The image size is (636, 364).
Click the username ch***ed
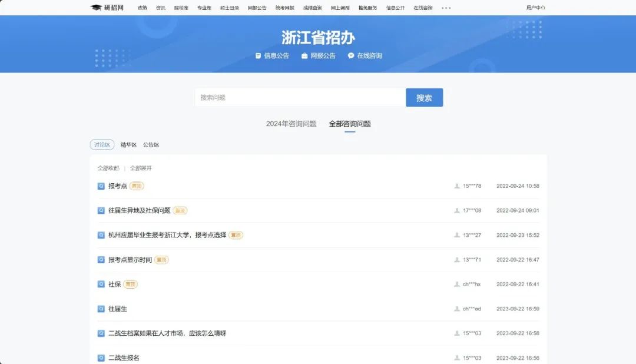tap(472, 309)
